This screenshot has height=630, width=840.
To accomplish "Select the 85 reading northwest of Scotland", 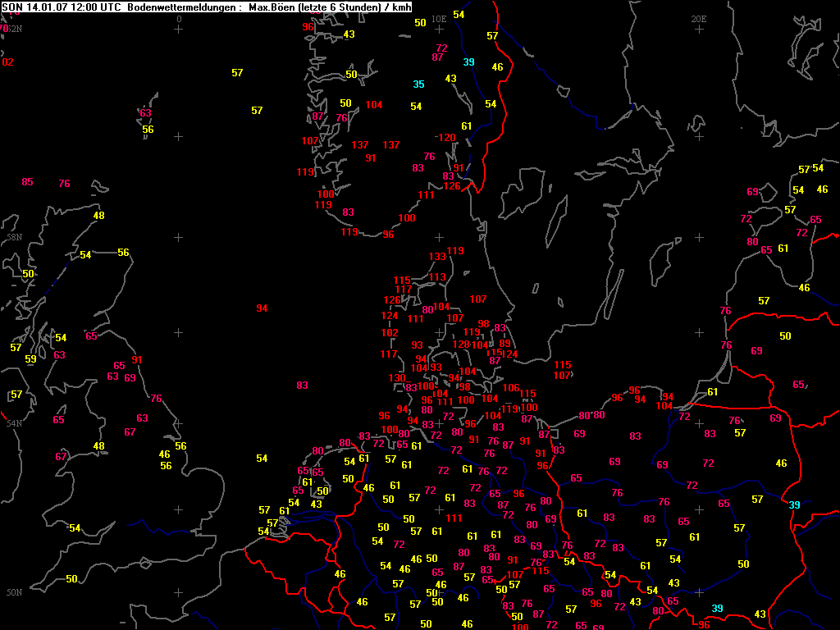I will [27, 182].
